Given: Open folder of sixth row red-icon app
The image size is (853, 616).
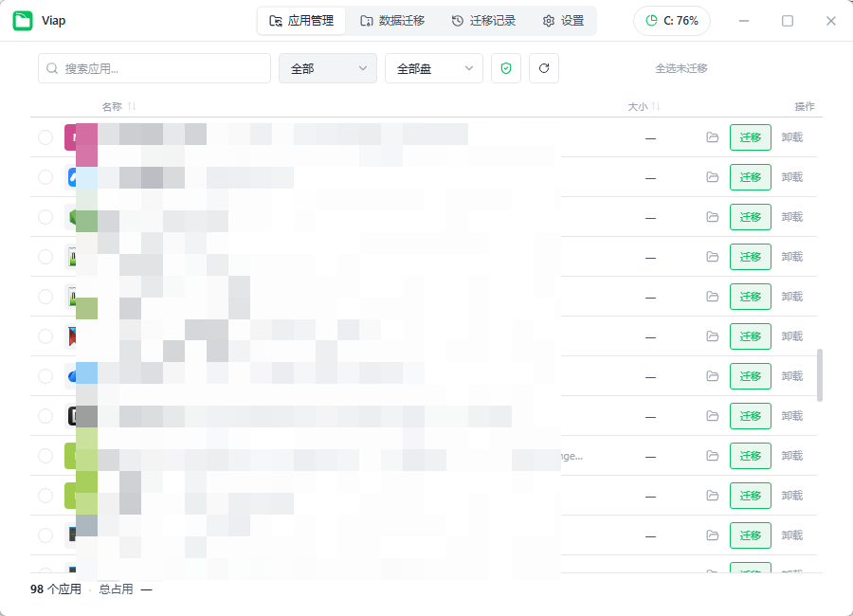Looking at the screenshot, I should point(712,336).
